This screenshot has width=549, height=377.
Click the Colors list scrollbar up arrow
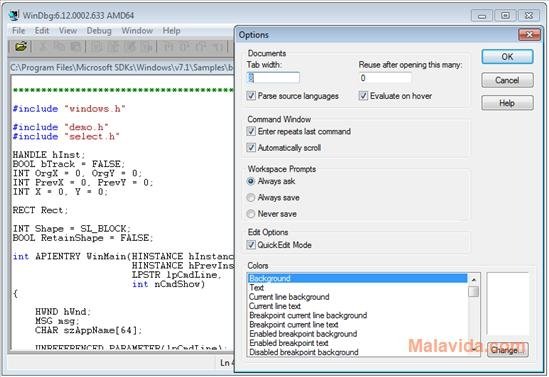tap(473, 279)
